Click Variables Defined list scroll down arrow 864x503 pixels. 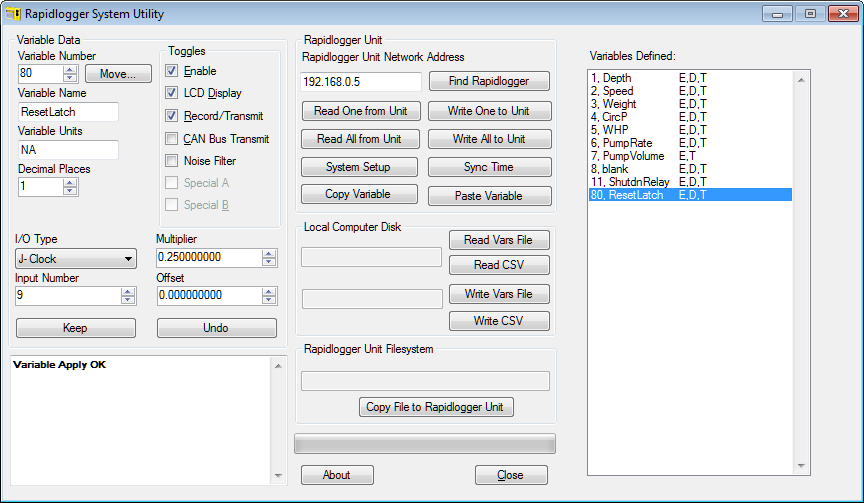[x=801, y=466]
